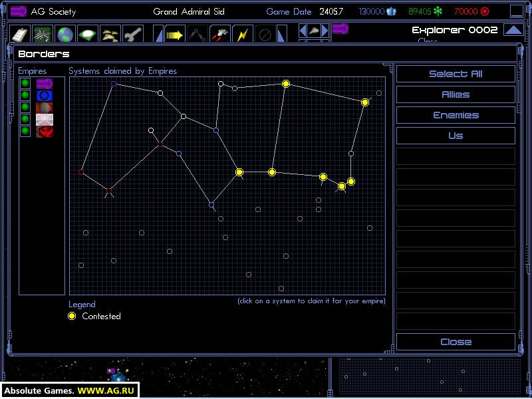Select the blue ring empire emblem
Viewport: 532px width, 399px height.
point(45,95)
